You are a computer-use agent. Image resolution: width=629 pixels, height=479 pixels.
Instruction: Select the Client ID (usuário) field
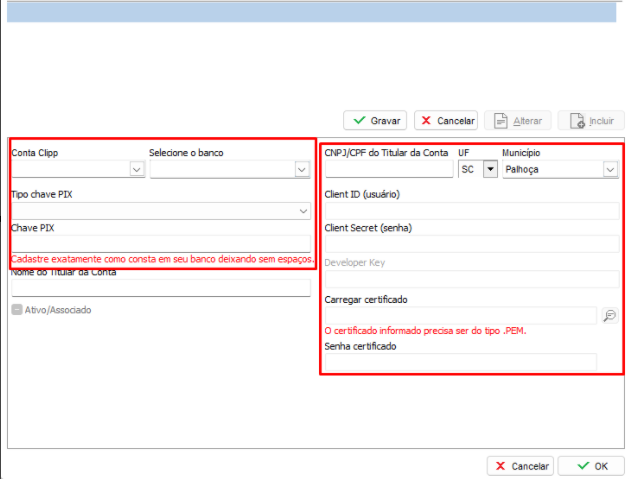tap(470, 210)
